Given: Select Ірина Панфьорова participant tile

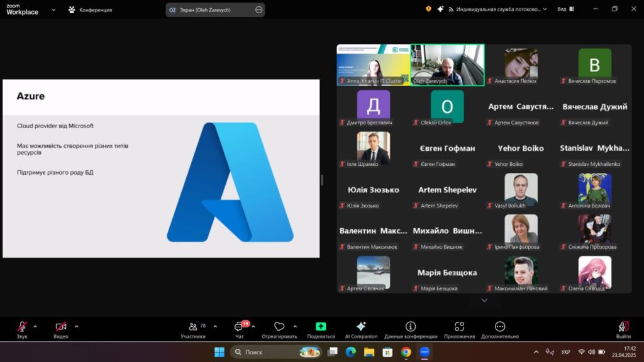Looking at the screenshot, I should pos(521,231).
